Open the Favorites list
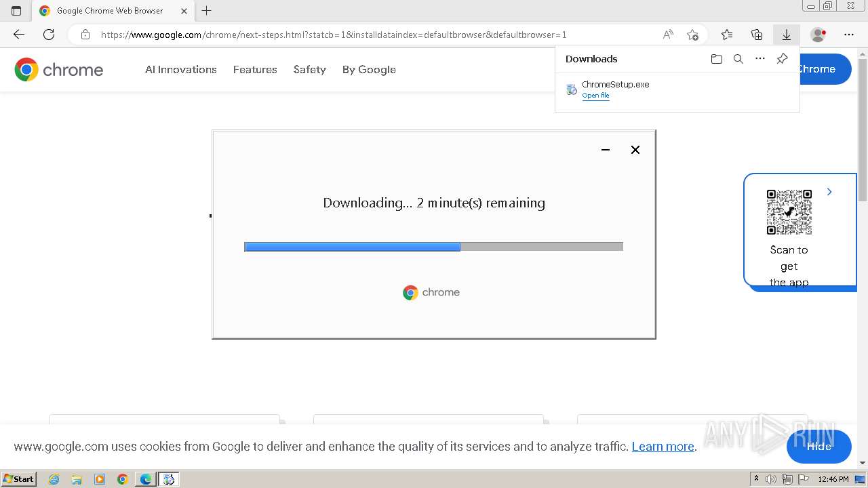Screen dimensions: 868x488 (x=727, y=35)
